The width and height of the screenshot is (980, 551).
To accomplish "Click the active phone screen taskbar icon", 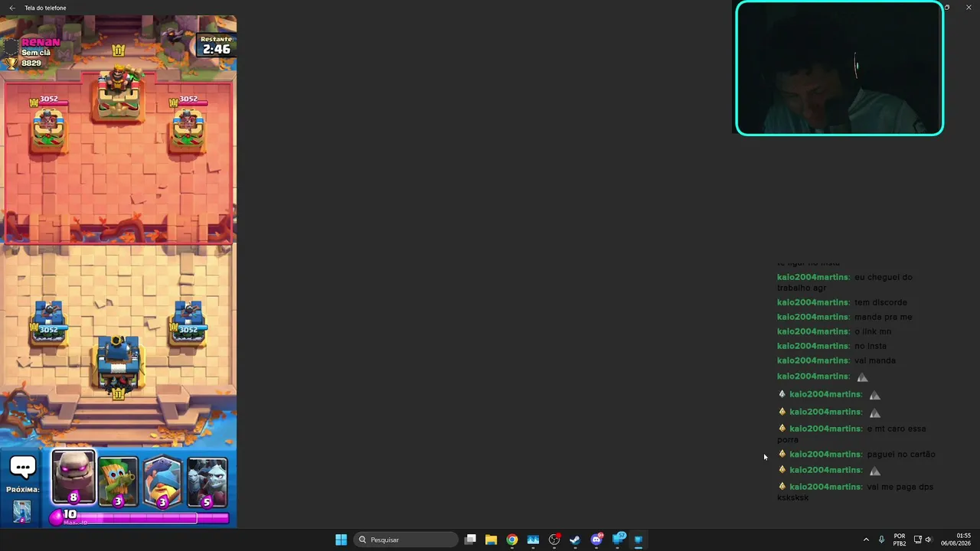I will (639, 540).
